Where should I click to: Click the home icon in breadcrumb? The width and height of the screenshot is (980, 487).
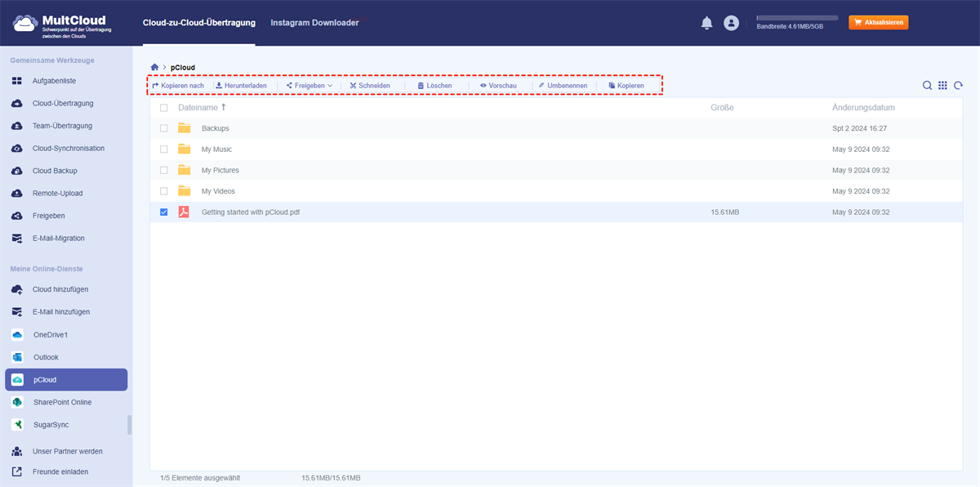coord(155,67)
